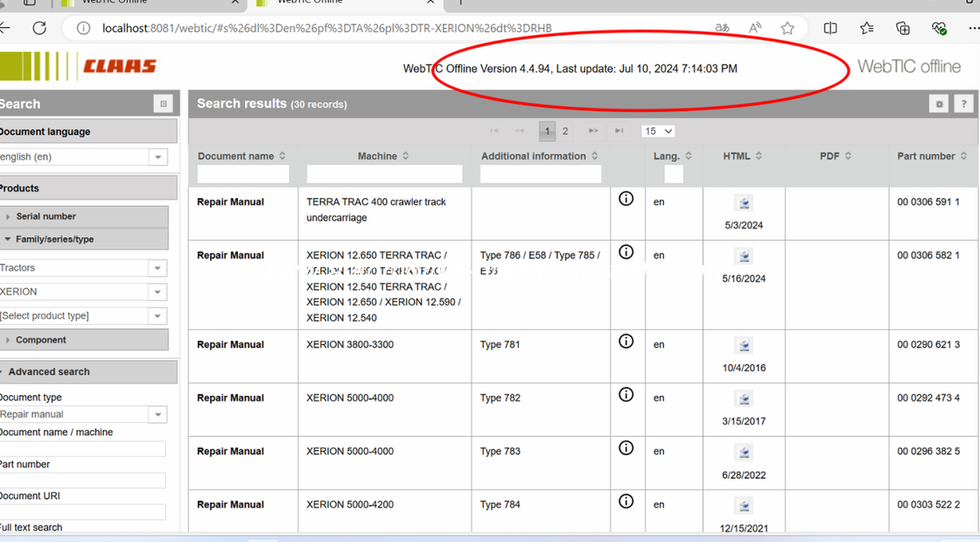Show info for XERION 5000-4000 Type 782
The width and height of the screenshot is (980, 542).
pos(626,395)
